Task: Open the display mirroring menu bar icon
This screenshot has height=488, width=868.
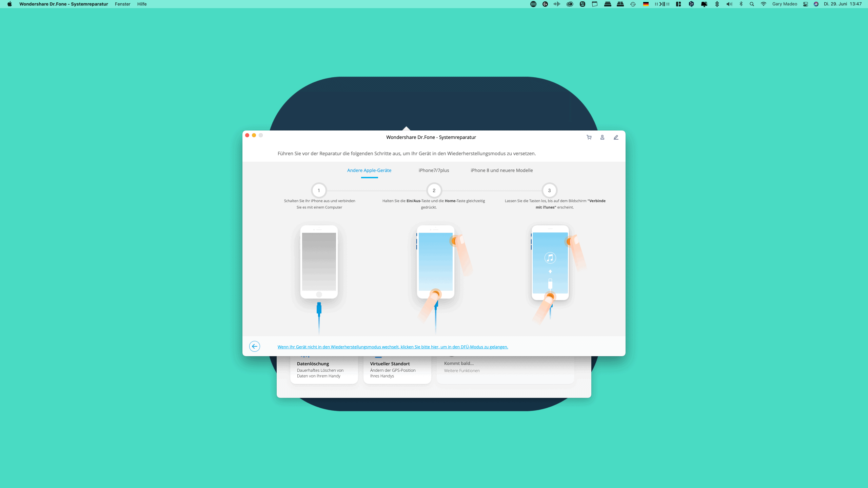Action: pyautogui.click(x=704, y=4)
